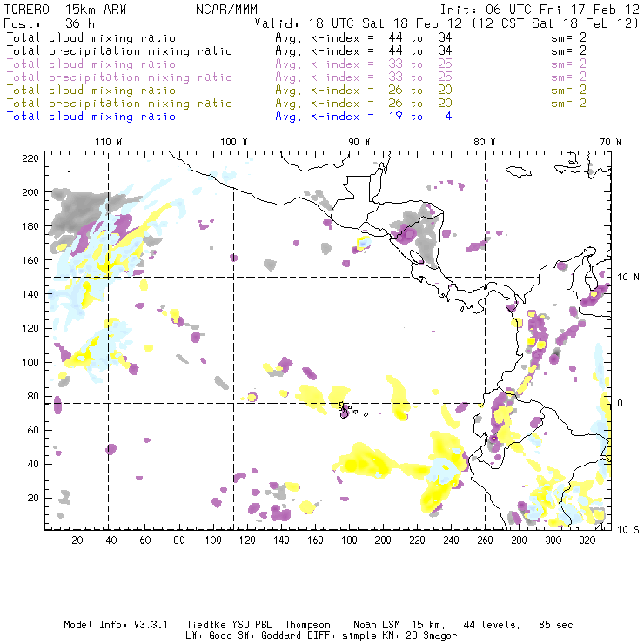Viewport: 644px width, 644px height.
Task: Select the "Init: 06 UTC Fri 17 Feb 12" text
Action: click(x=540, y=10)
